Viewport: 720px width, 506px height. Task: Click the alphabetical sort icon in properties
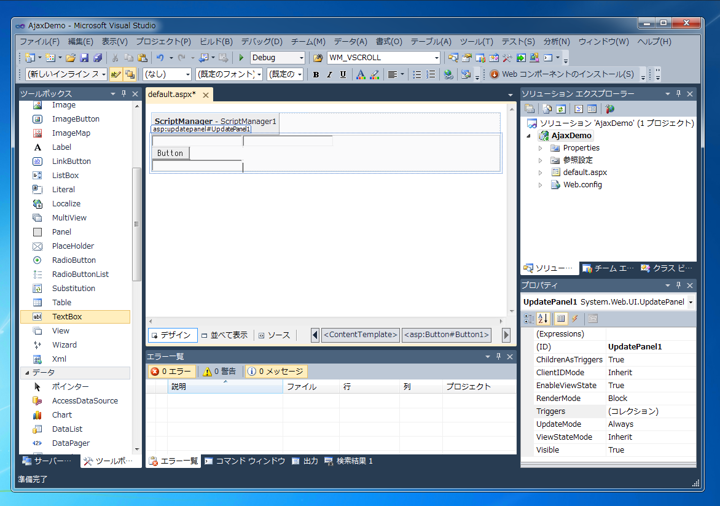pyautogui.click(x=543, y=319)
